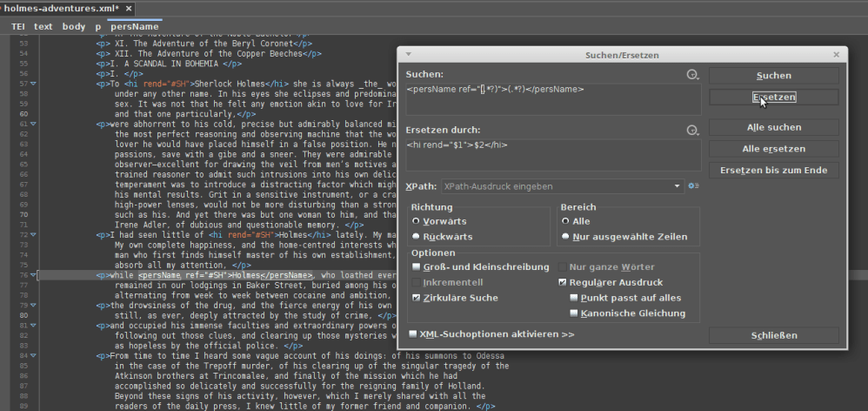
Task: Click persName in the breadcrumb bar
Action: pyautogui.click(x=134, y=27)
